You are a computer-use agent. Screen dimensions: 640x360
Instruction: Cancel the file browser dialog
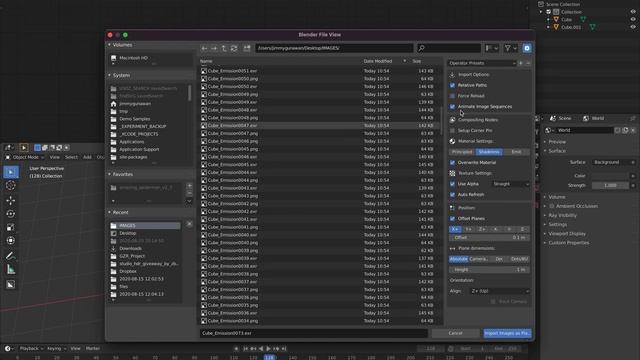pyautogui.click(x=456, y=333)
